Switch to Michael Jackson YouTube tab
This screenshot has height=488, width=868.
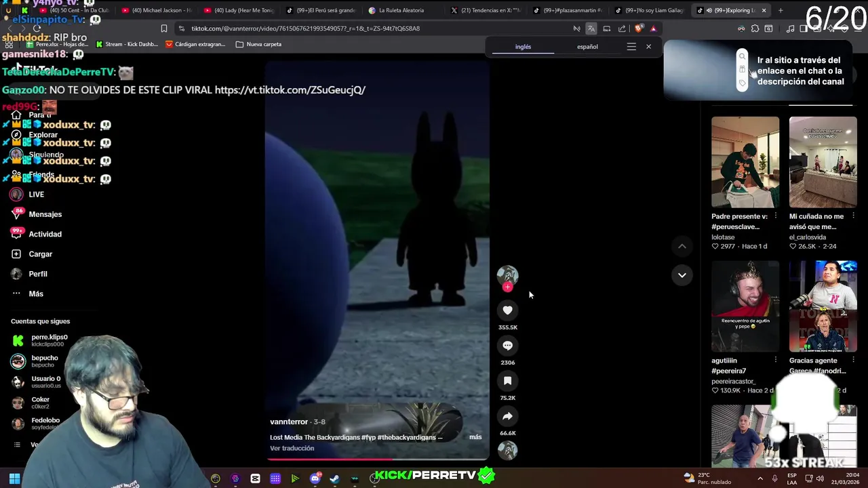click(156, 10)
